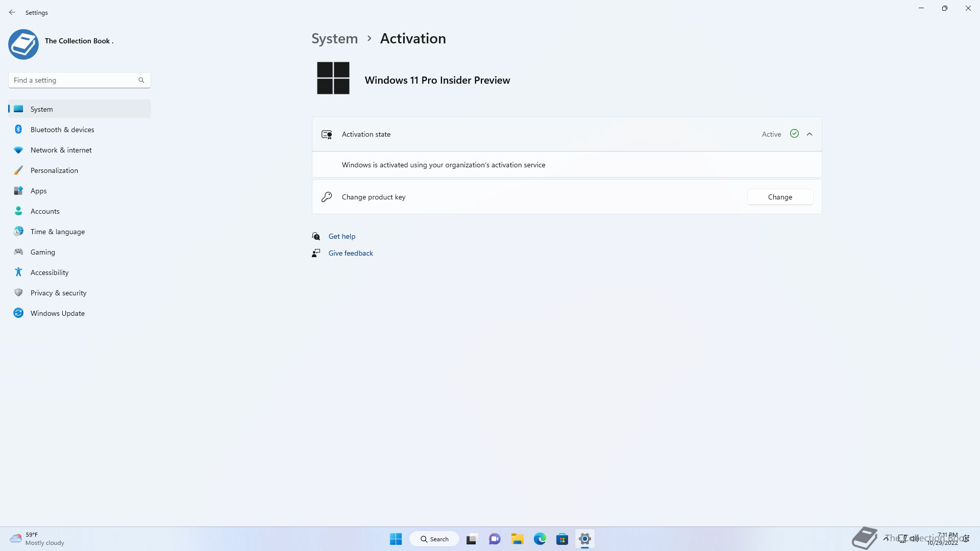Open Network & internet settings
Viewport: 980px width, 551px height.
point(80,150)
